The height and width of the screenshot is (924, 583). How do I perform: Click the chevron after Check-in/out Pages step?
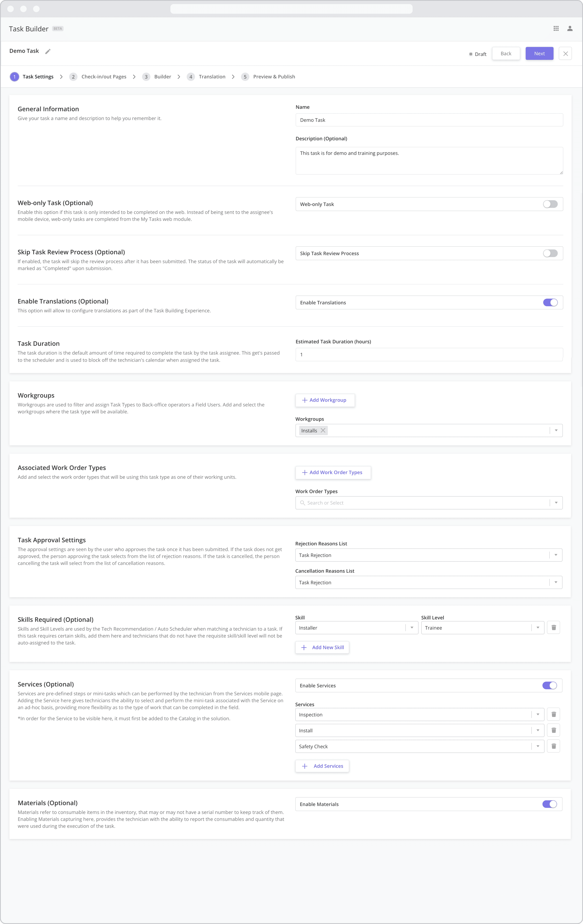pos(134,77)
